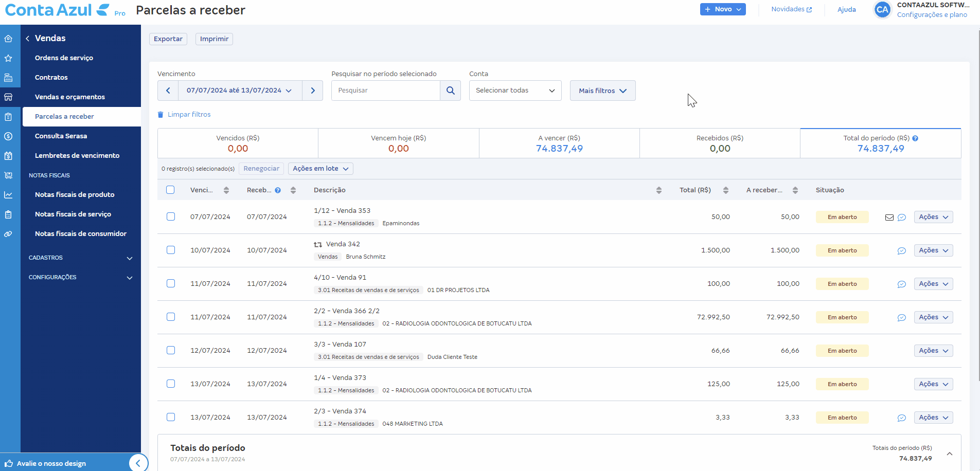The width and height of the screenshot is (980, 471).
Task: Open Ações dropdown for Venda 353
Action: click(x=933, y=217)
